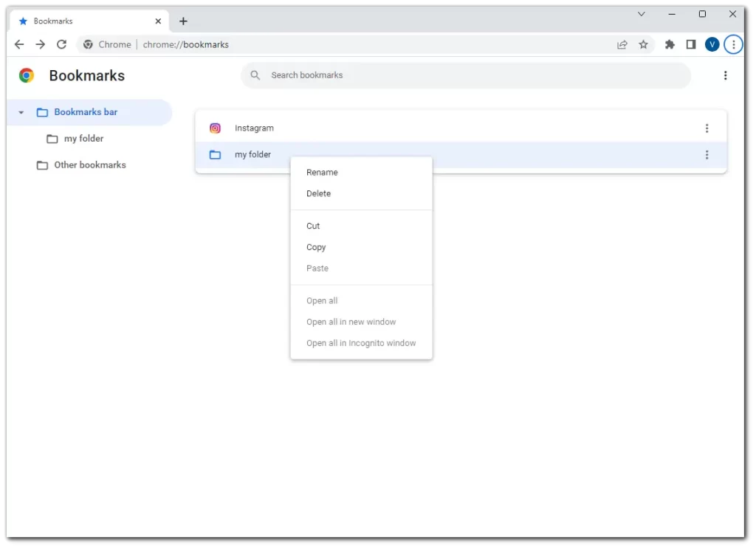
Task: Click the Chrome logo beside Bookmarks title
Action: click(x=27, y=75)
